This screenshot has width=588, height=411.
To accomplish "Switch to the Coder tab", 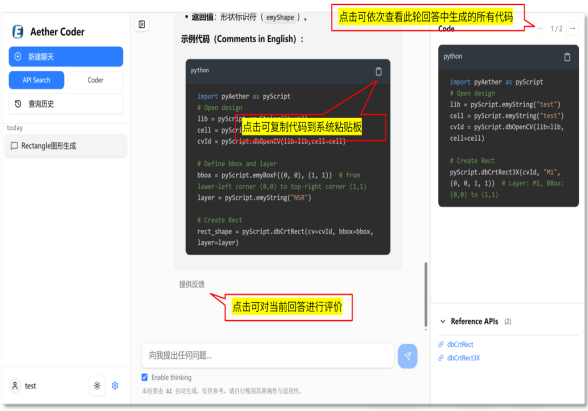I will 95,80.
